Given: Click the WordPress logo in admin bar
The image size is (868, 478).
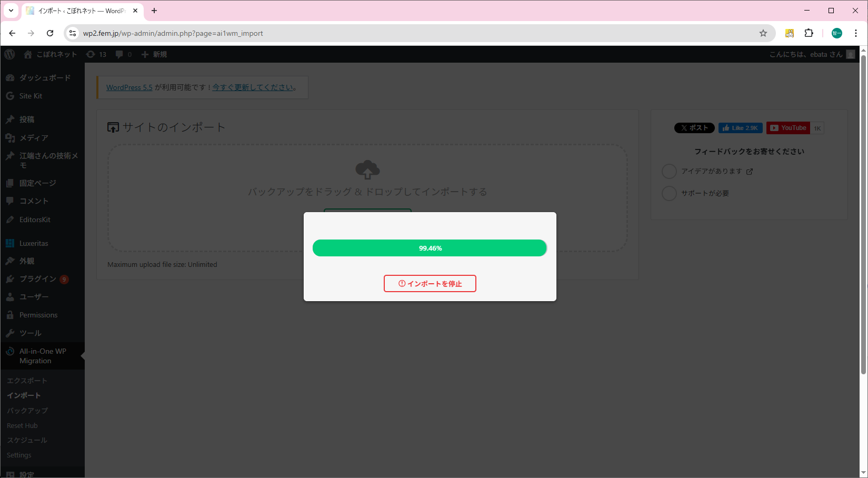Looking at the screenshot, I should 9,54.
